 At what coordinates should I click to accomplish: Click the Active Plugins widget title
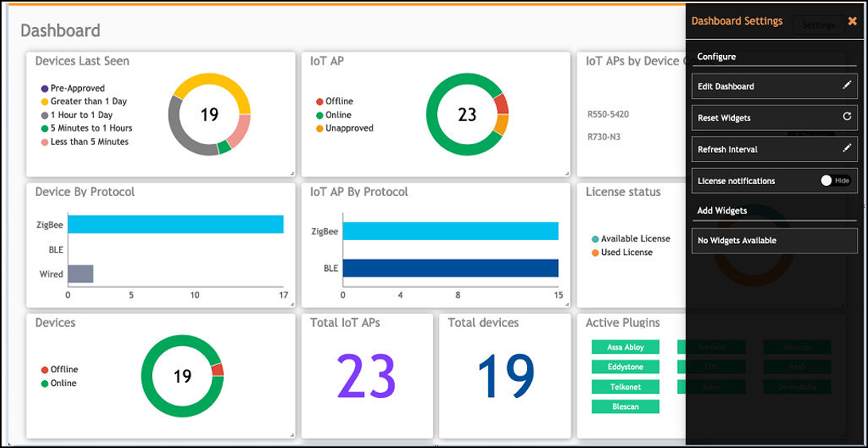[x=623, y=322]
